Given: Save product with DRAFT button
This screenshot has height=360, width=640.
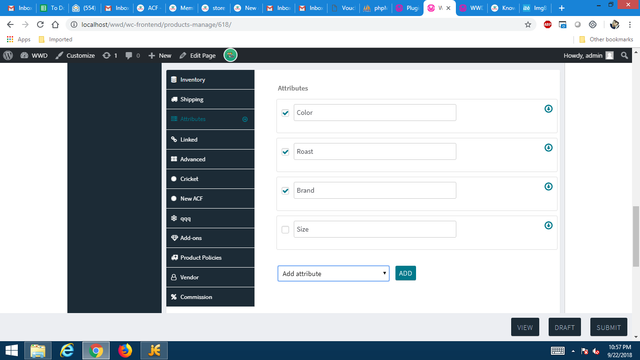Looking at the screenshot, I should point(564,327).
